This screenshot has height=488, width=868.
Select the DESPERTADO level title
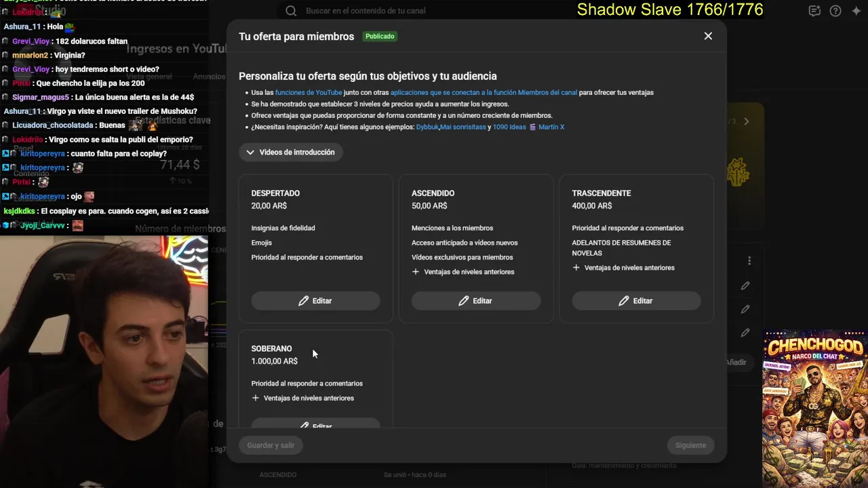tap(275, 193)
